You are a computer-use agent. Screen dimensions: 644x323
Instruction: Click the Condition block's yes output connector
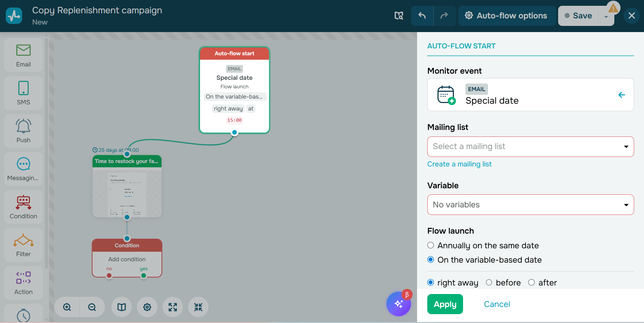(x=143, y=276)
